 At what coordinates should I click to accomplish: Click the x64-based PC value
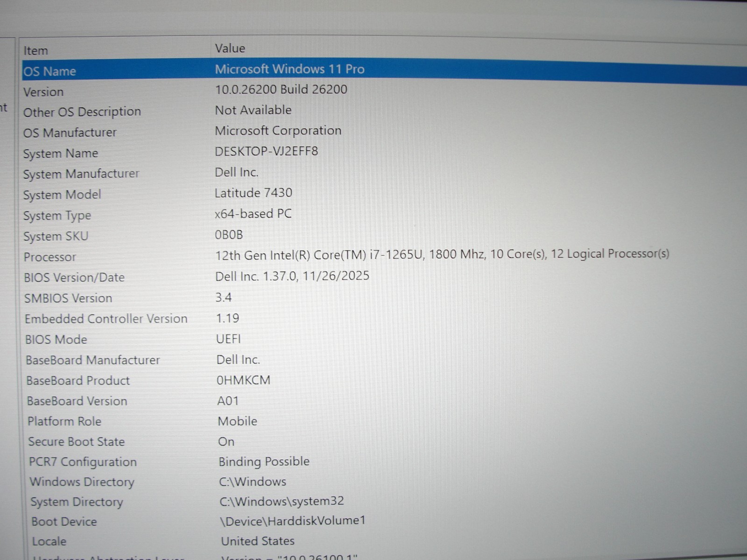click(253, 214)
